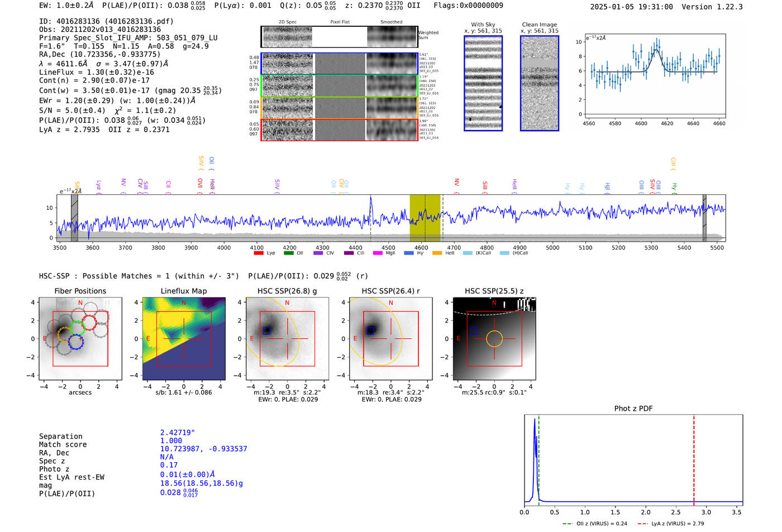Click 'LyA z (VIRUS) = 2.79' legend entry

click(670, 524)
